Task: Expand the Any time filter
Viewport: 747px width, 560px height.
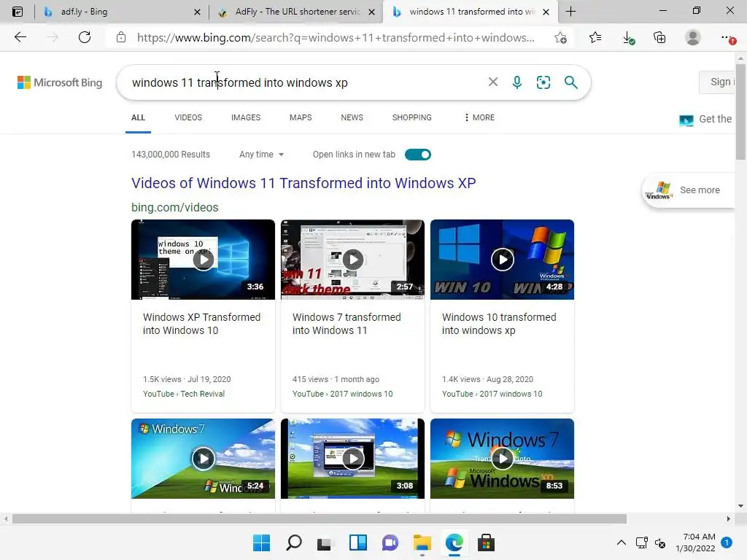Action: (x=261, y=155)
